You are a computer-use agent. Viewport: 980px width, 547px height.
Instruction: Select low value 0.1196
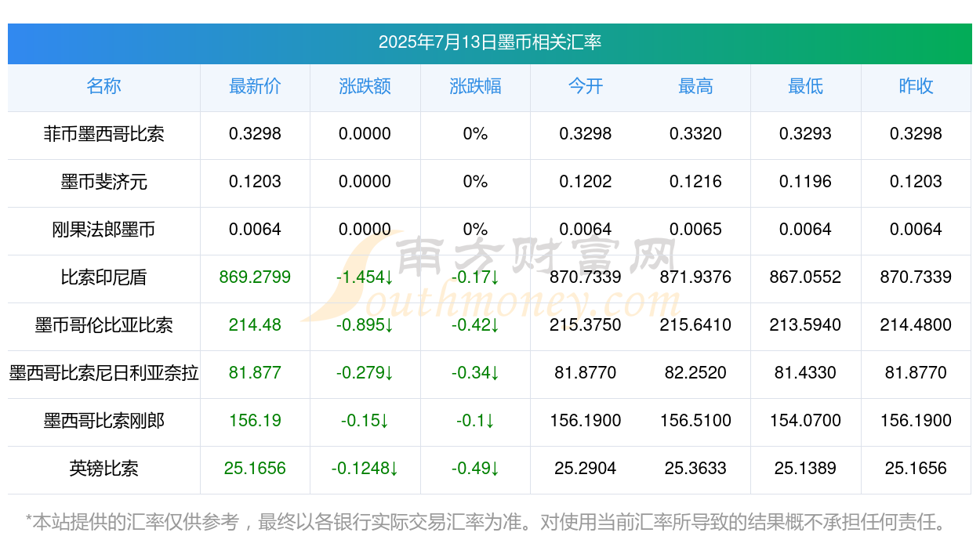click(x=805, y=182)
